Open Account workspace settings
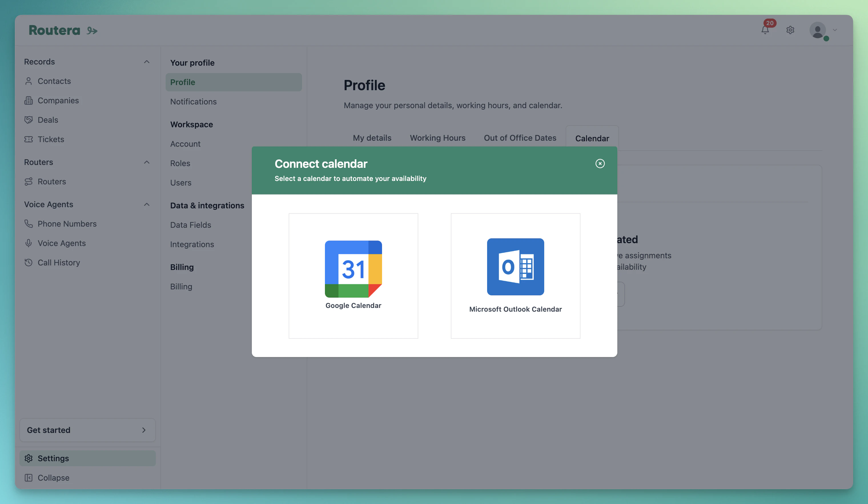The height and width of the screenshot is (504, 868). [185, 144]
